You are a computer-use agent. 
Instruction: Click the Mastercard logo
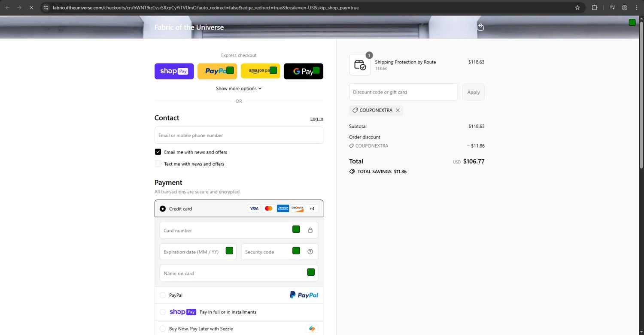(269, 208)
